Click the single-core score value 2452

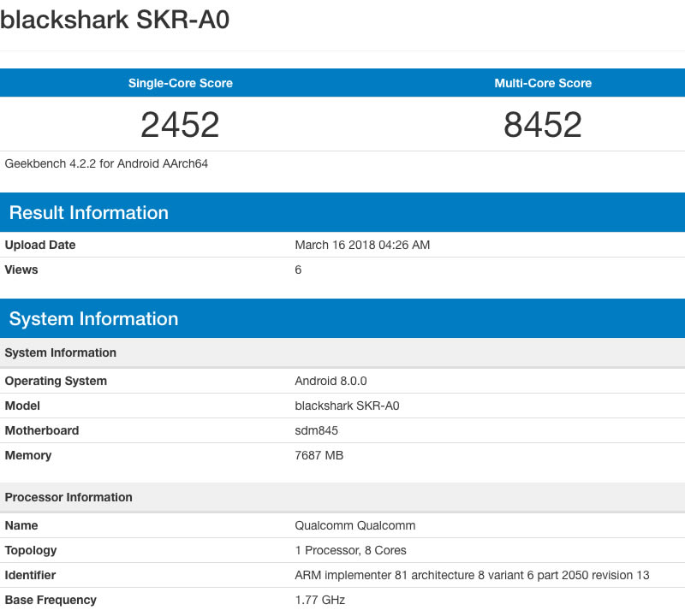pos(180,125)
